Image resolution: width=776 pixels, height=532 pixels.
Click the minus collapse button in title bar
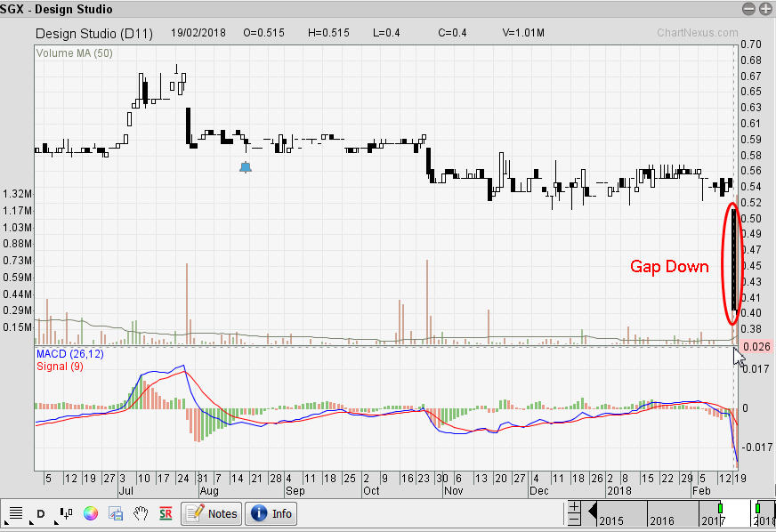point(748,8)
